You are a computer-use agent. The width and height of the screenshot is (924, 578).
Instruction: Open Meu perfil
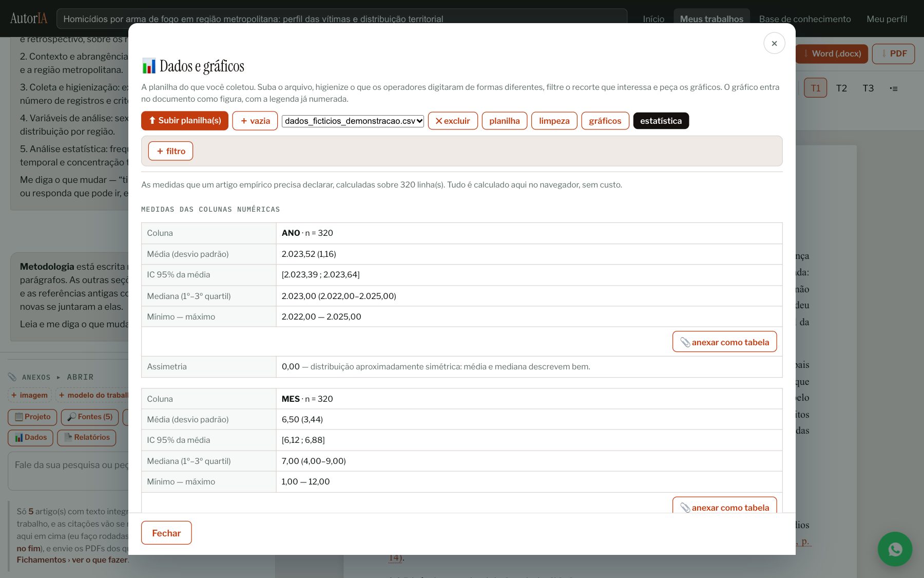click(x=887, y=19)
